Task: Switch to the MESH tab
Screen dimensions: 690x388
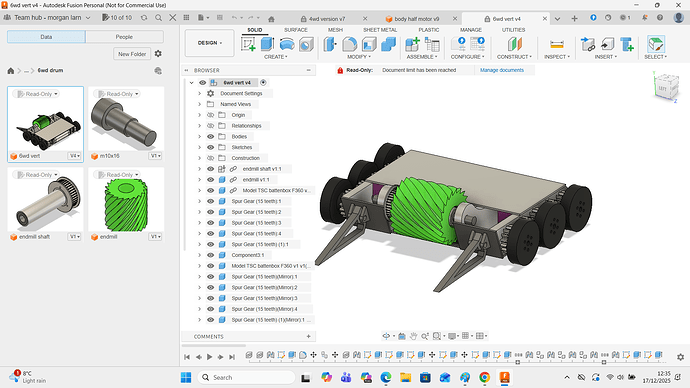Action: (335, 30)
